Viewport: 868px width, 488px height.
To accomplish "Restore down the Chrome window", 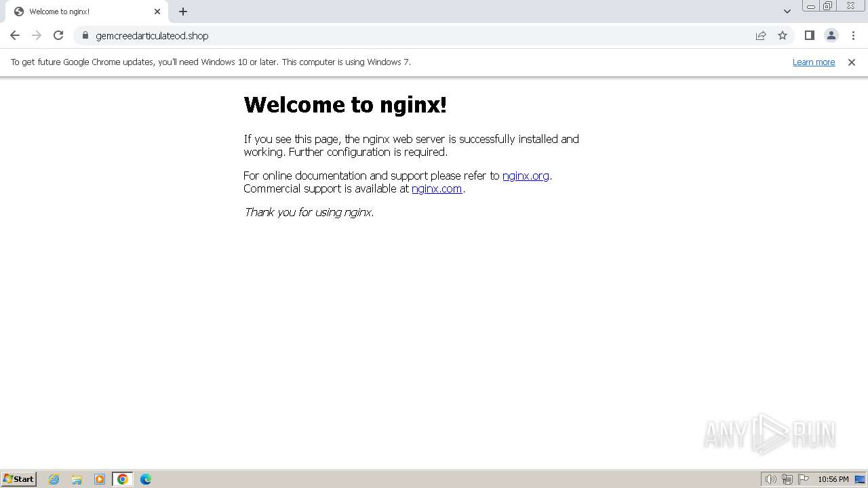I will [x=828, y=6].
